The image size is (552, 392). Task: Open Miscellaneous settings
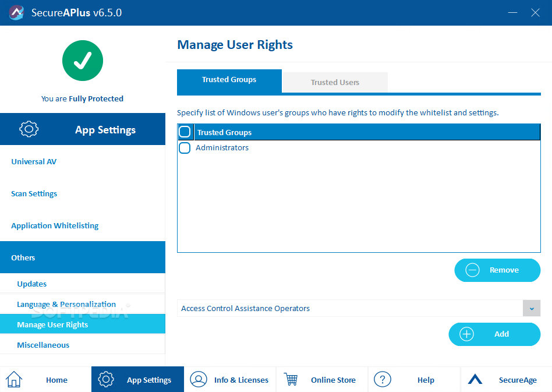[x=83, y=345]
